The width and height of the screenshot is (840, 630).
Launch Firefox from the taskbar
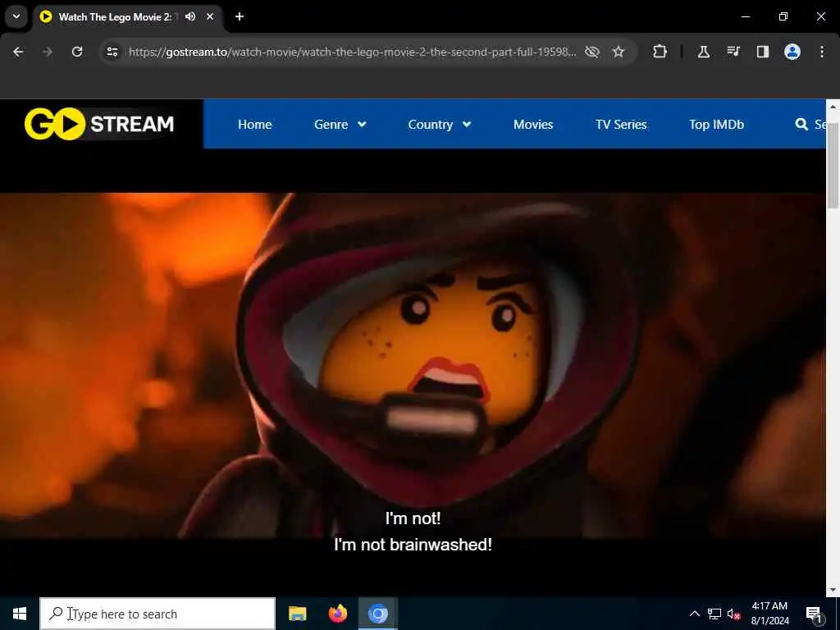click(x=337, y=614)
